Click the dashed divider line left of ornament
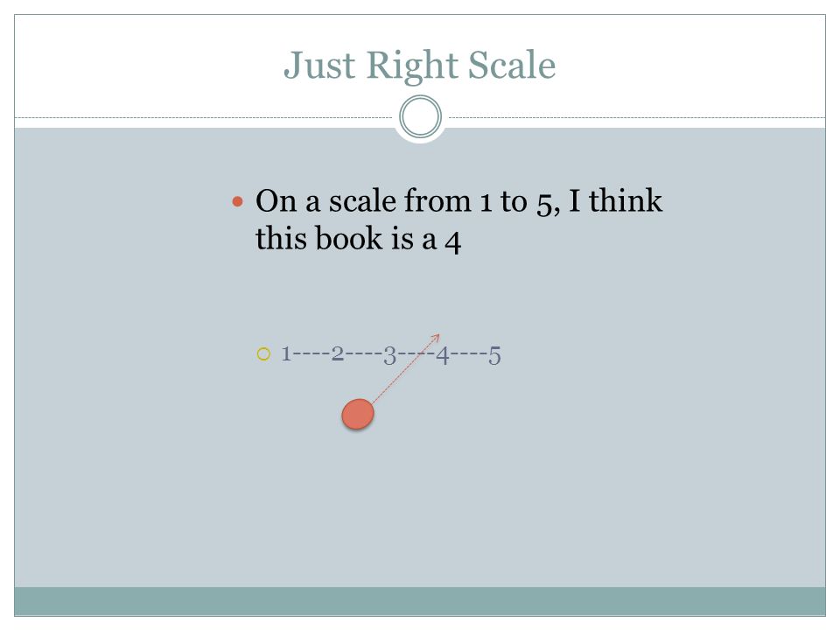840x630 pixels. [x=204, y=117]
